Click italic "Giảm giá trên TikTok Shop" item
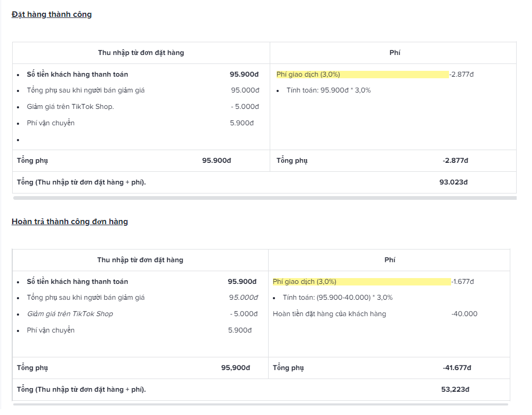The image size is (532, 415). [70, 313]
